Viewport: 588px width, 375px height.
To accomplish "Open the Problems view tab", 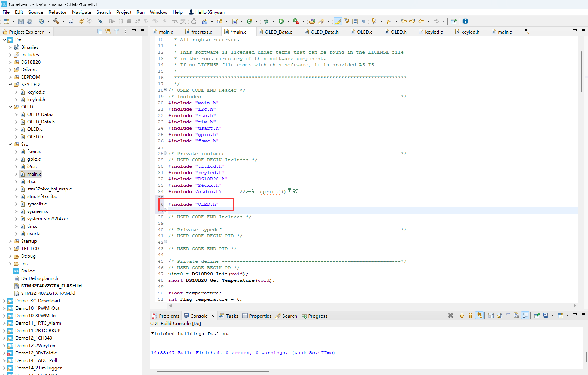I will click(166, 316).
